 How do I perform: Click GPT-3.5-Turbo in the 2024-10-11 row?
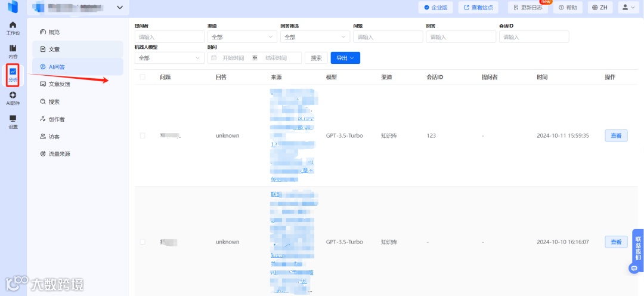345,135
